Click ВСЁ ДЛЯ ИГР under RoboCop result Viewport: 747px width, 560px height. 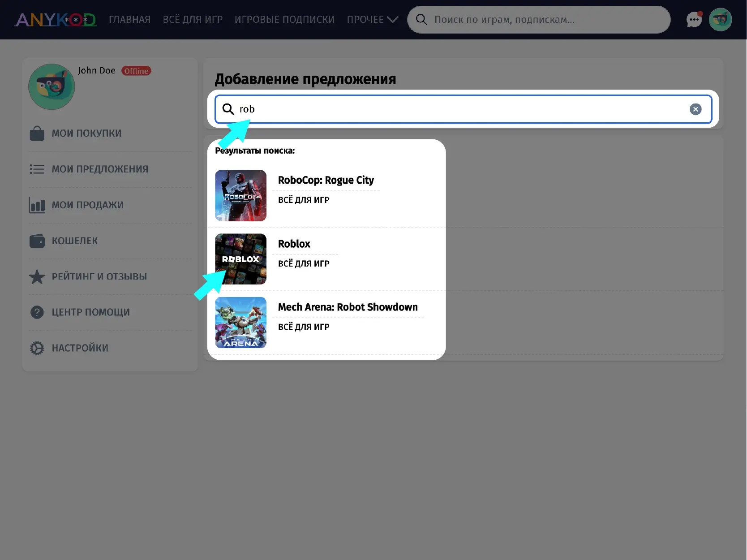[304, 200]
